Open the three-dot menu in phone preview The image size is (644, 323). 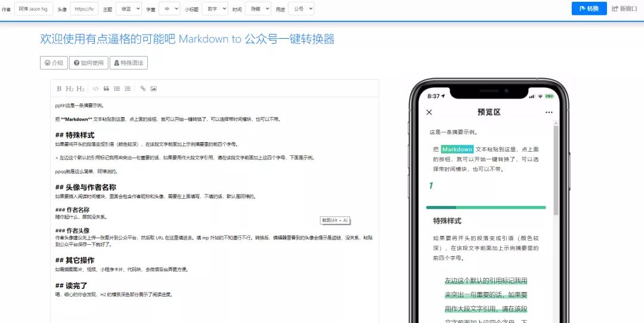coord(549,112)
